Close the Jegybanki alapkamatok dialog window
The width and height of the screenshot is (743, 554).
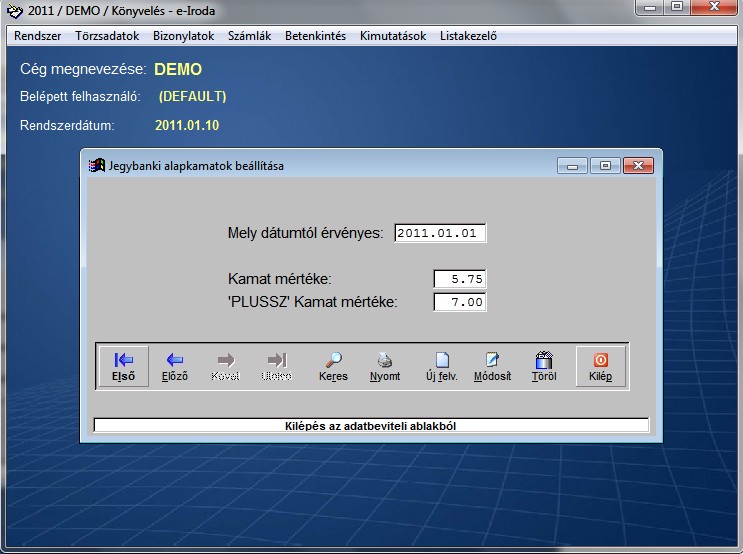pyautogui.click(x=639, y=165)
